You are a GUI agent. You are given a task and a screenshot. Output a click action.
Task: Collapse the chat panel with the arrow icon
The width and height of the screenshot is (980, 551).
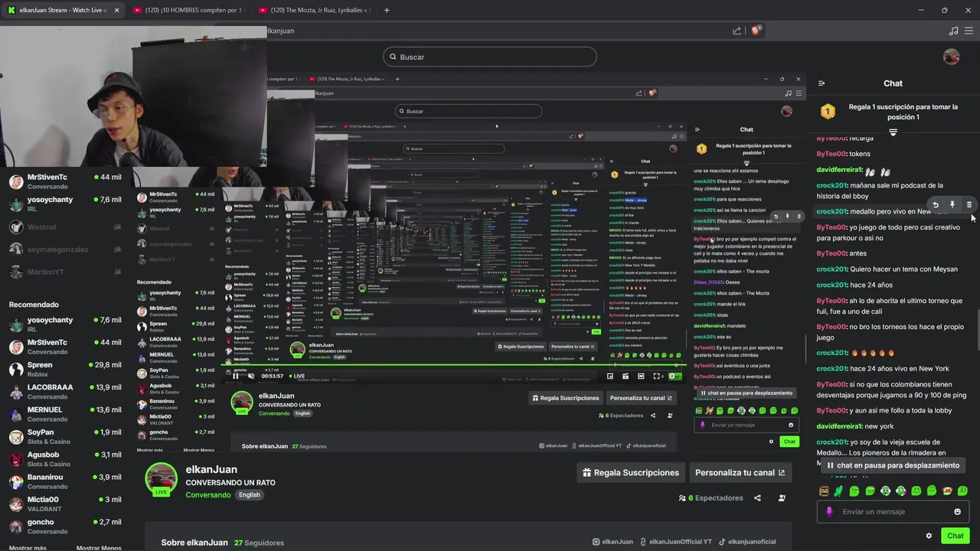click(x=822, y=83)
